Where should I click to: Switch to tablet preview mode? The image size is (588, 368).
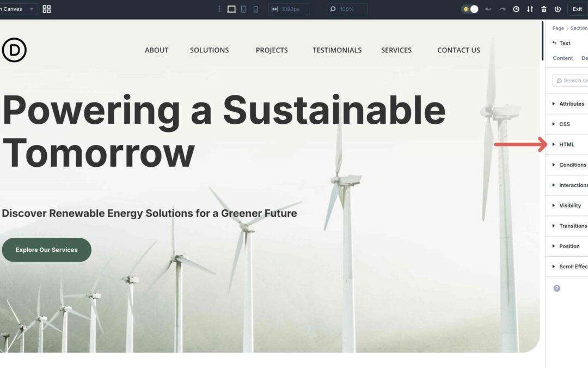(243, 9)
